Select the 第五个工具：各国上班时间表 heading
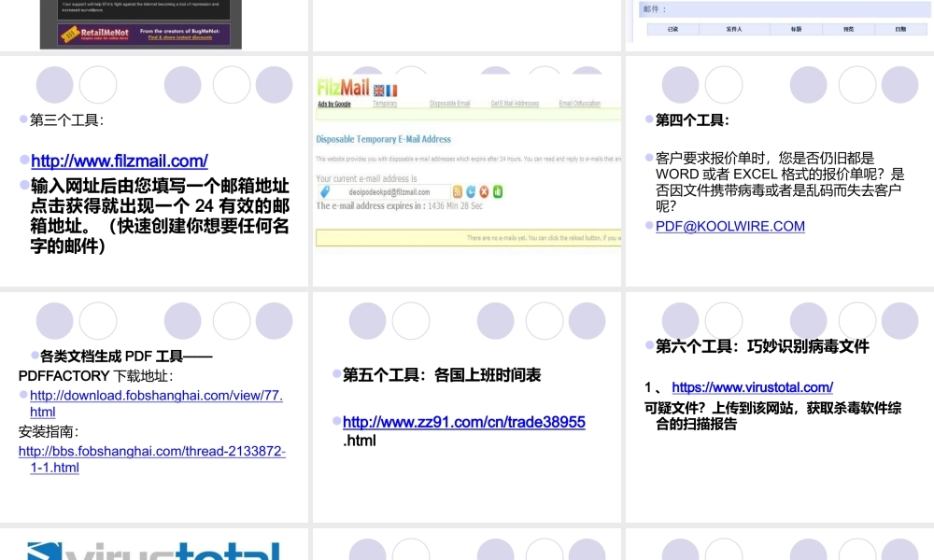Viewport: 934px width, 560px height. coord(442,375)
